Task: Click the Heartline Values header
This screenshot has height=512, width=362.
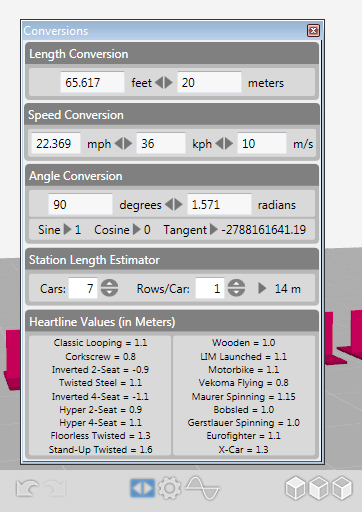Action: coord(172,322)
